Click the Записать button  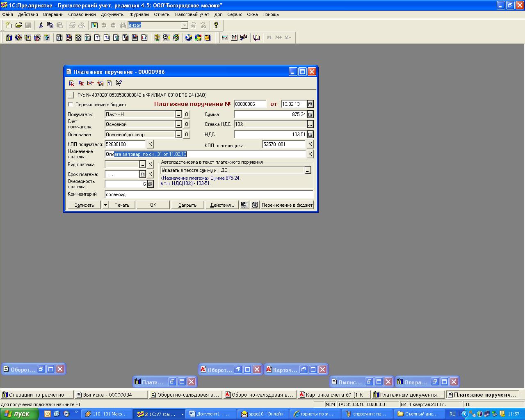click(84, 205)
